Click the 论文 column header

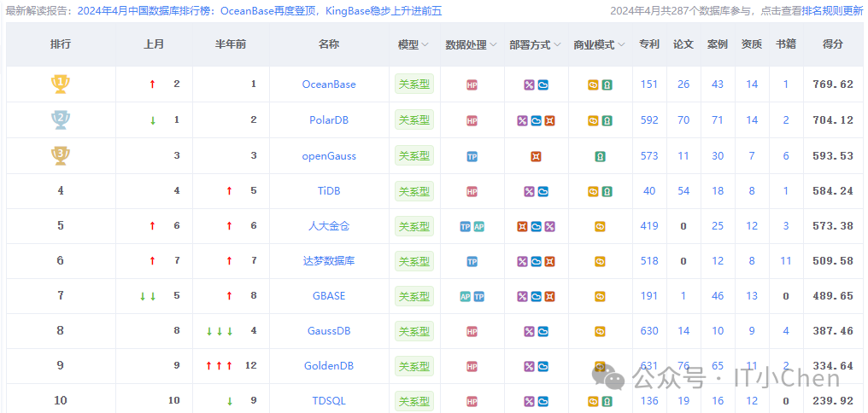tap(683, 44)
